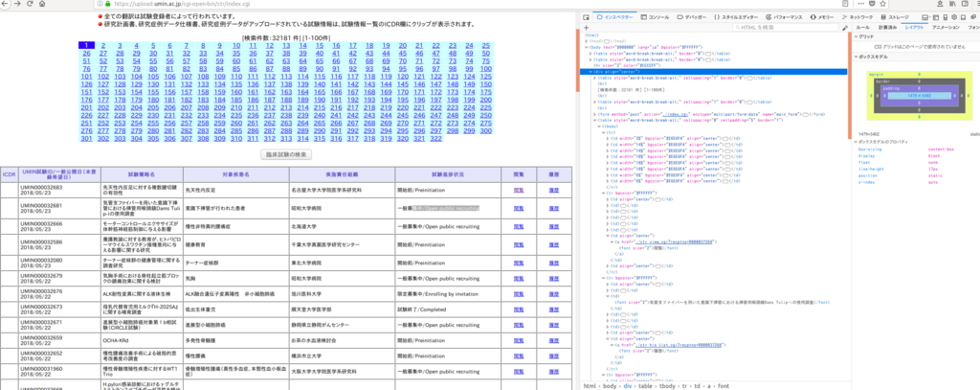The width and height of the screenshot is (980, 390).
Task: Open the メモリー tab
Action: click(822, 17)
